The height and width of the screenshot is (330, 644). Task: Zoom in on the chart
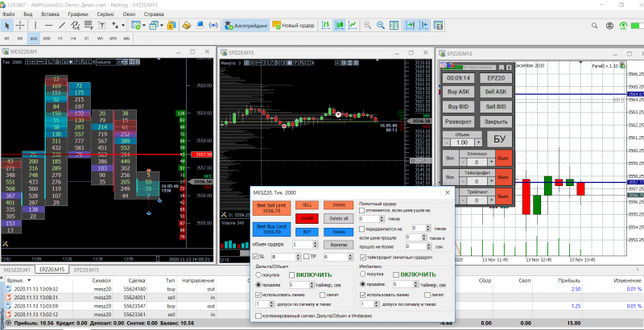(x=367, y=26)
